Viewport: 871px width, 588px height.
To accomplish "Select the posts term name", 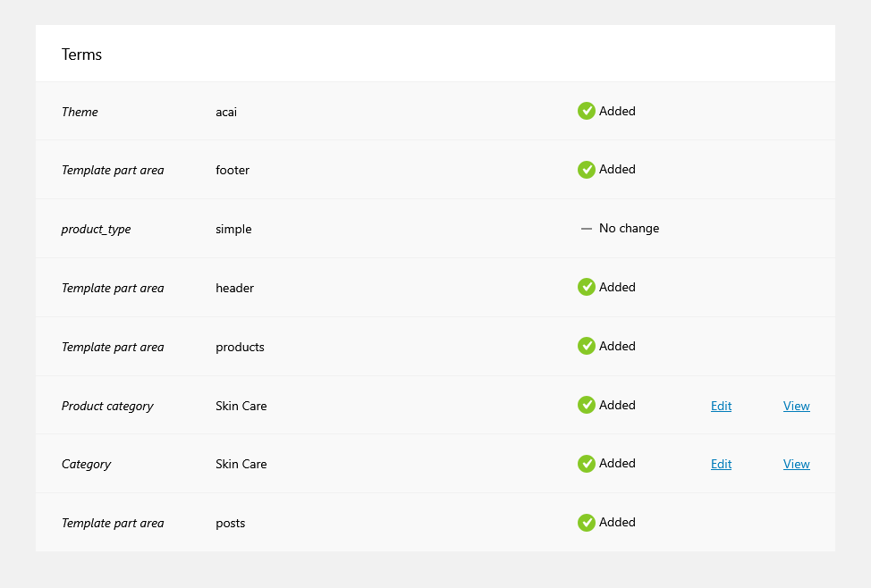I will (230, 524).
